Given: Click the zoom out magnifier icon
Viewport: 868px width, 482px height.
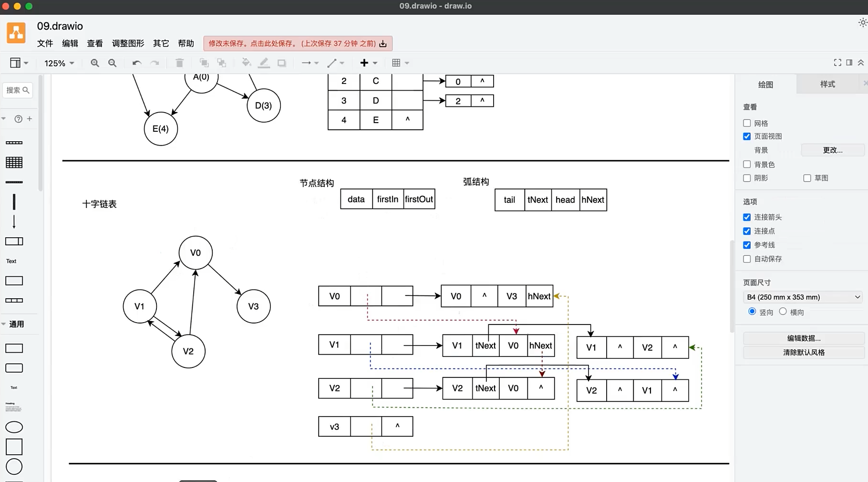Looking at the screenshot, I should pyautogui.click(x=113, y=63).
